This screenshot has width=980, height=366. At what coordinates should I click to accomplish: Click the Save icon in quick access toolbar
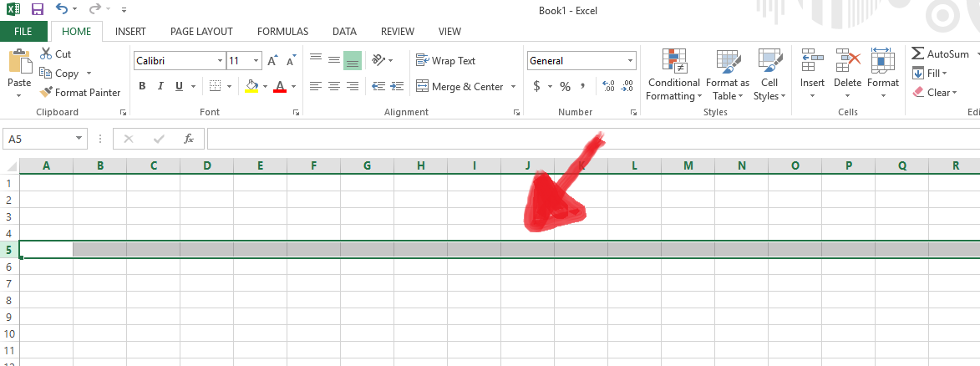[38, 9]
